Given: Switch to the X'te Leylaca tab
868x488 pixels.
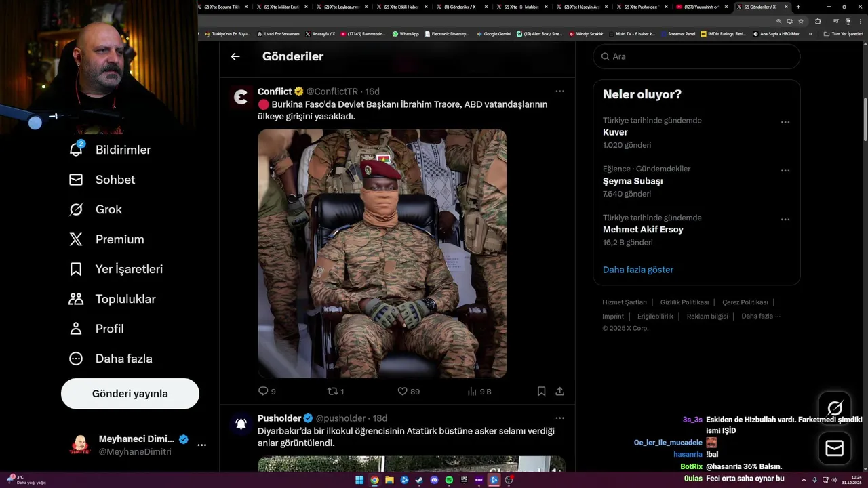Looking at the screenshot, I should click(x=343, y=7).
